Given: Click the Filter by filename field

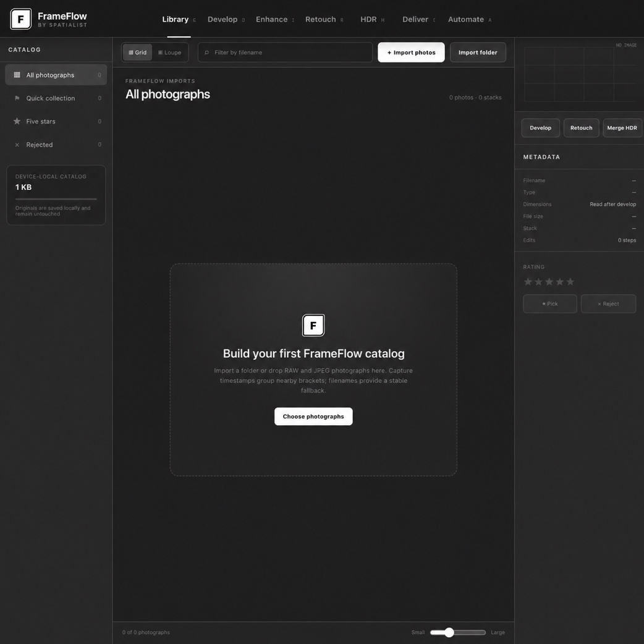Looking at the screenshot, I should pos(285,53).
